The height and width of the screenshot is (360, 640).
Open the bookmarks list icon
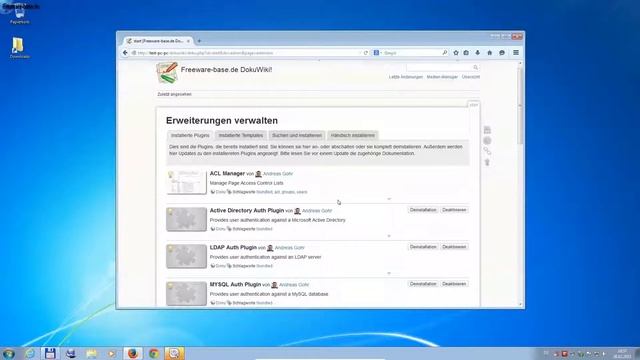pyautogui.click(x=466, y=53)
